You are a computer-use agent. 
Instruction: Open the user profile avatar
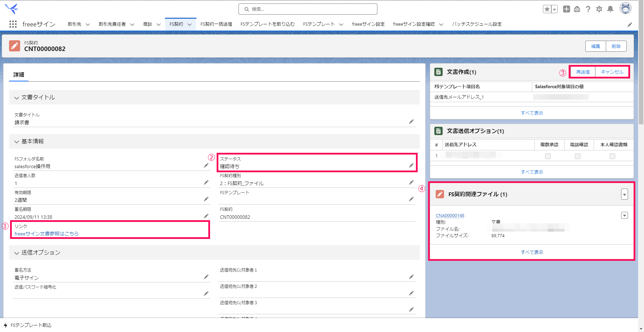click(626, 8)
